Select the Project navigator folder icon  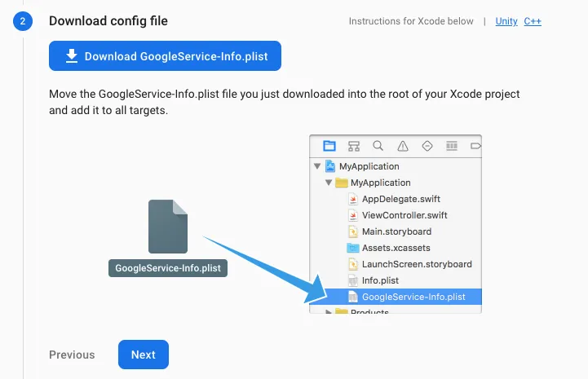pos(329,146)
